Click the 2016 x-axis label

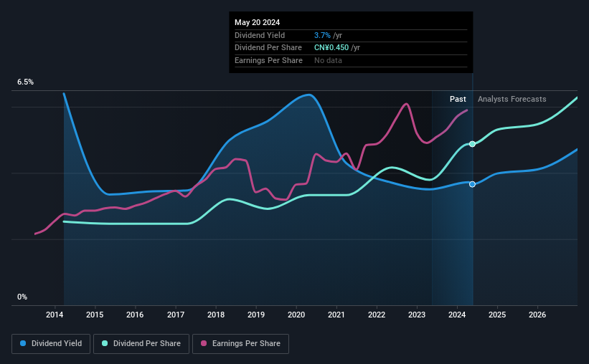(x=135, y=315)
